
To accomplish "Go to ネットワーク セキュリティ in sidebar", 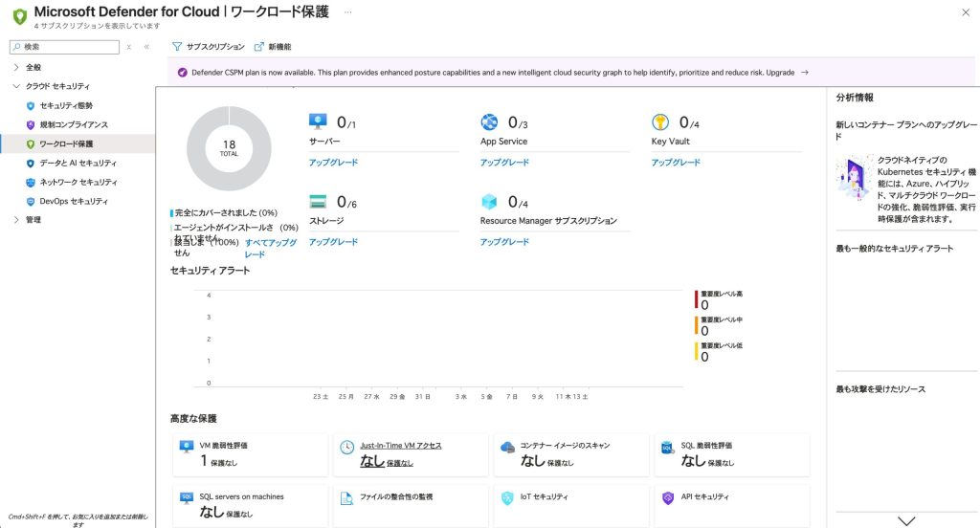I will point(78,182).
